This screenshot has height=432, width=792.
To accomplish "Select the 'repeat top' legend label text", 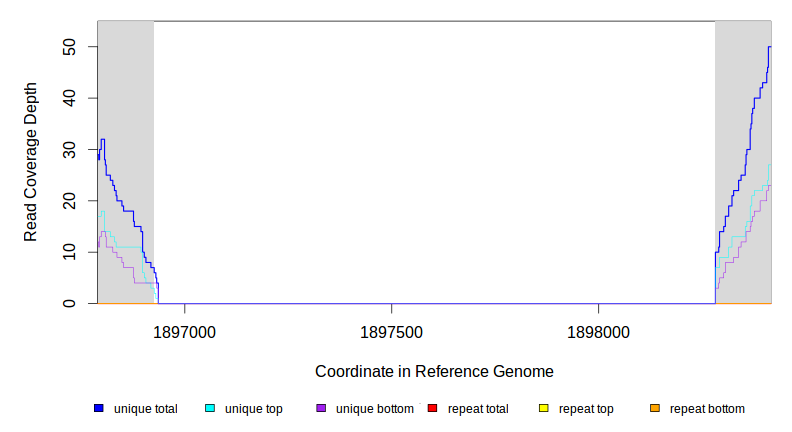I will tap(586, 409).
